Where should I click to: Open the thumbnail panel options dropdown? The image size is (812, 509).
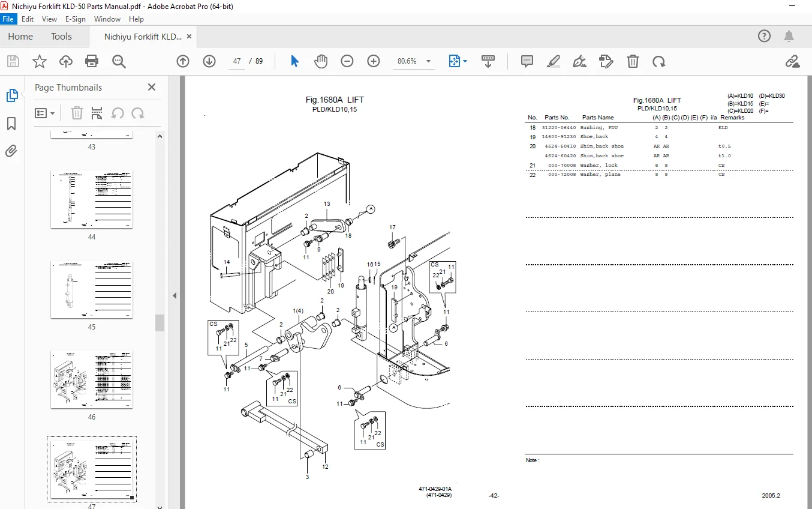[x=44, y=113]
